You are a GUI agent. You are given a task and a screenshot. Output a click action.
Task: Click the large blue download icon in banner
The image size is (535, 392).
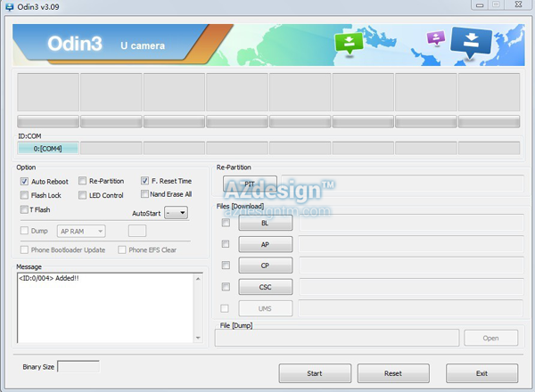click(x=471, y=42)
